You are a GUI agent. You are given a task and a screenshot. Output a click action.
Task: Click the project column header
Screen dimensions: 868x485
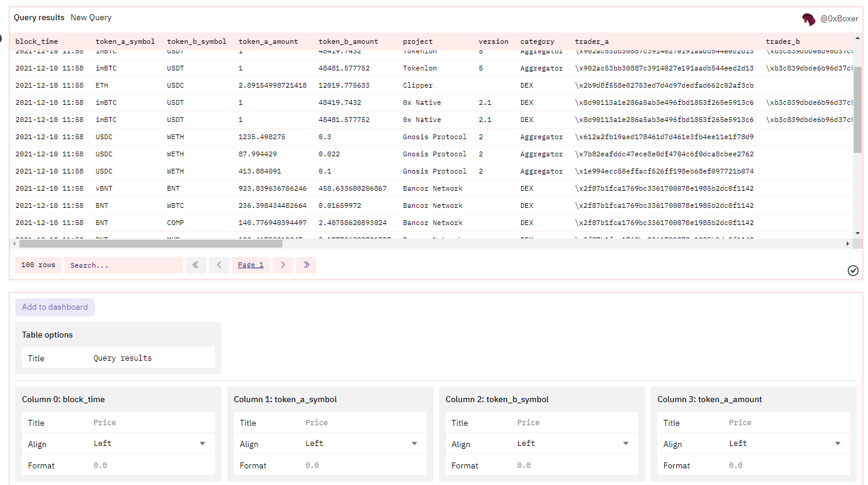pyautogui.click(x=418, y=41)
